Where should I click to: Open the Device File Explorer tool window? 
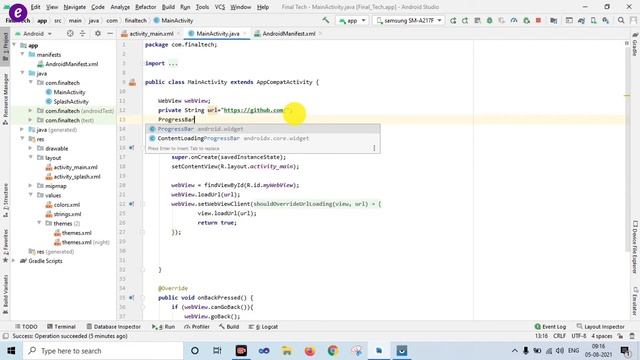(635, 247)
